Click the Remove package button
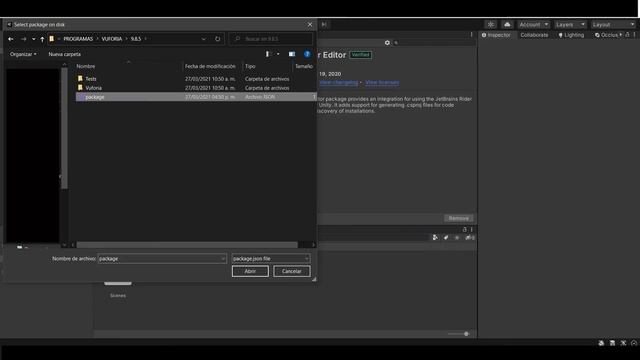 click(459, 218)
